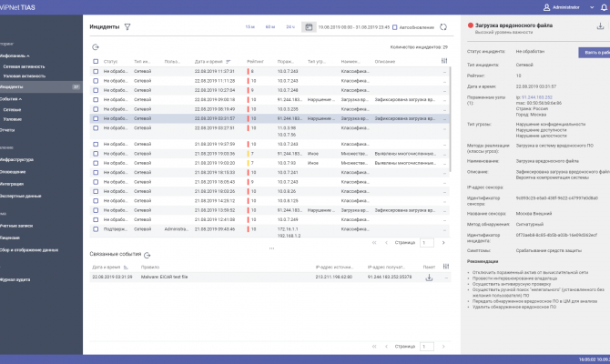The image size is (610, 364).
Task: Click sort icon next to Дата и время in incidents
Action: point(228,62)
